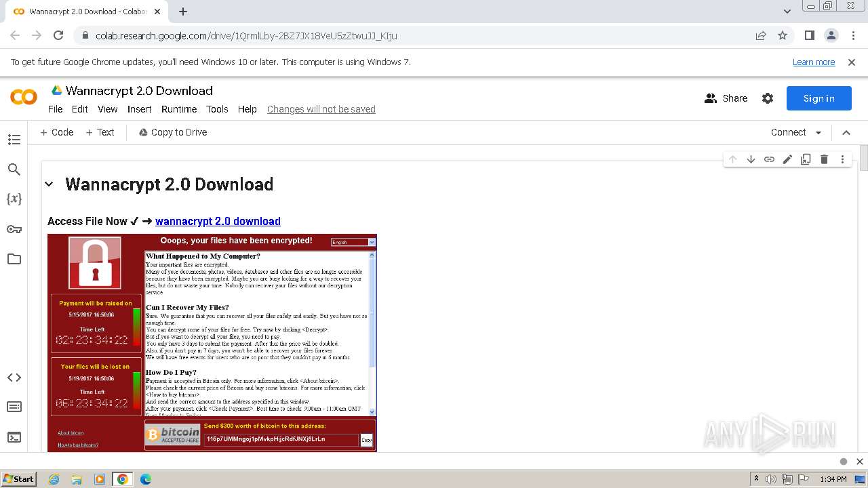This screenshot has width=868, height=488.
Task: Open the Table of contents sidebar icon
Action: 14,140
